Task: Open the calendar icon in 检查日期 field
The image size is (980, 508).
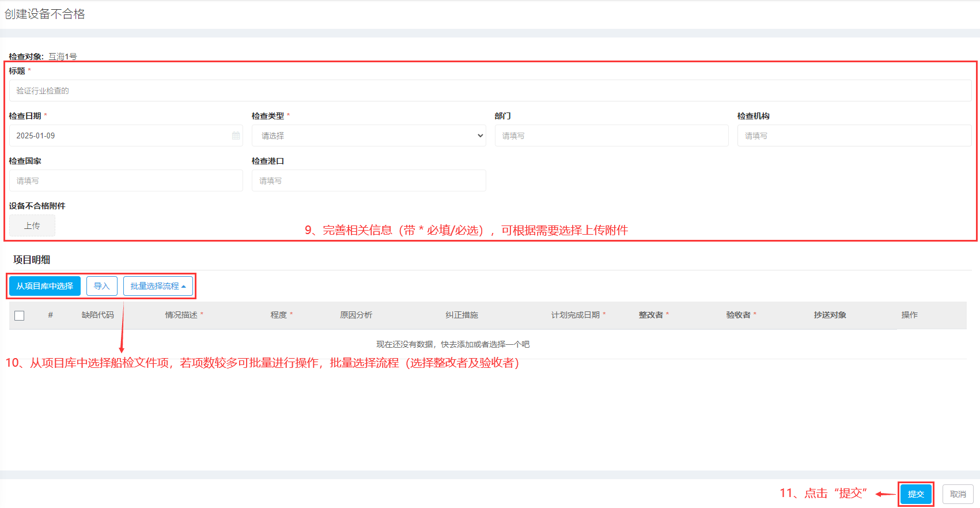Action: tap(236, 136)
